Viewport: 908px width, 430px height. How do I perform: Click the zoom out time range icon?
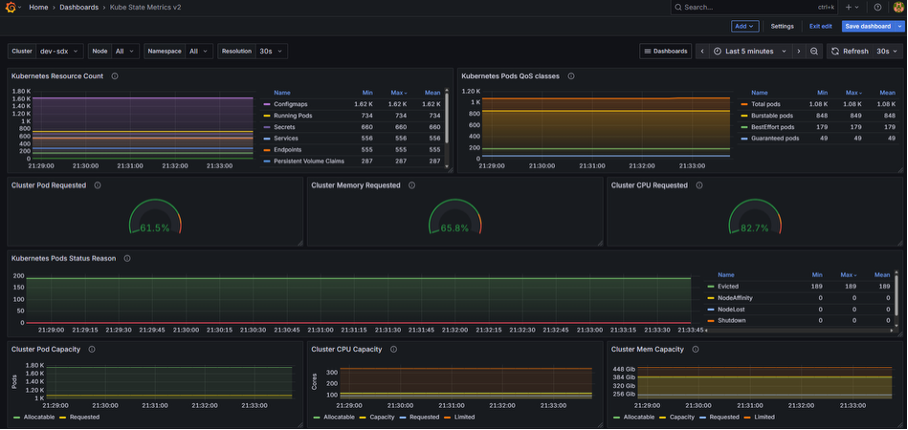814,51
